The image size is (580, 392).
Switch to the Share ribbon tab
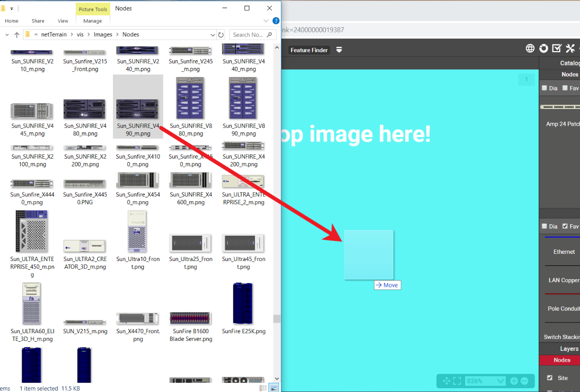[x=38, y=21]
